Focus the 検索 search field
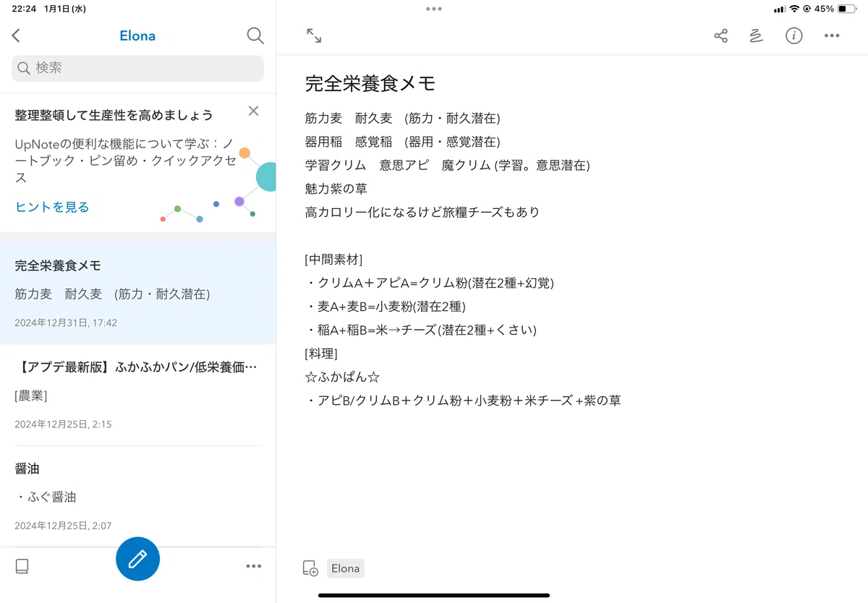The image size is (868, 603). pyautogui.click(x=137, y=68)
